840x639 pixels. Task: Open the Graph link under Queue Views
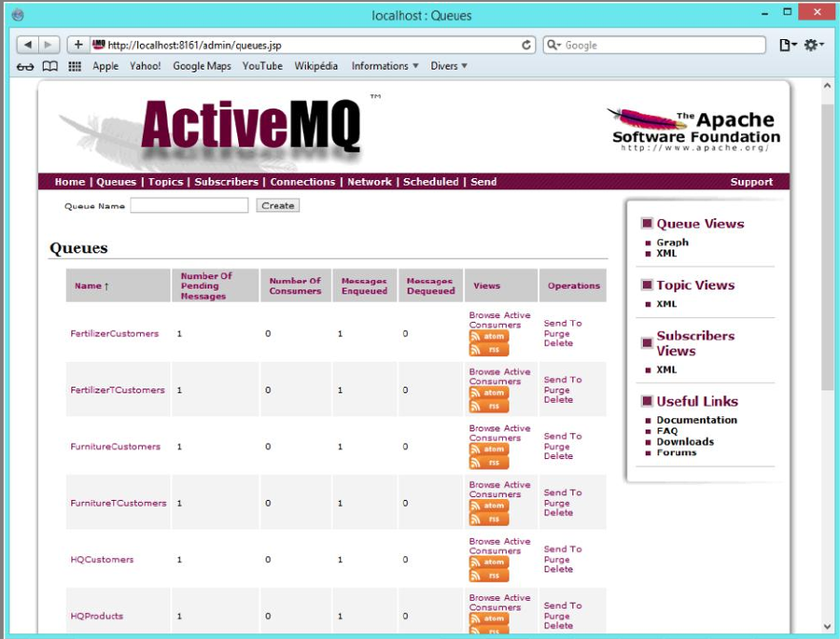(672, 243)
